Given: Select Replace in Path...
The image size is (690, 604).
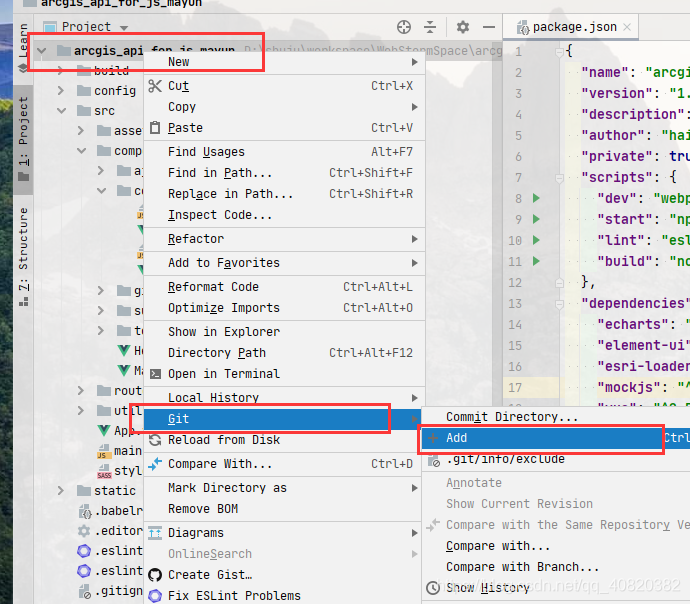Looking at the screenshot, I should point(284,194).
